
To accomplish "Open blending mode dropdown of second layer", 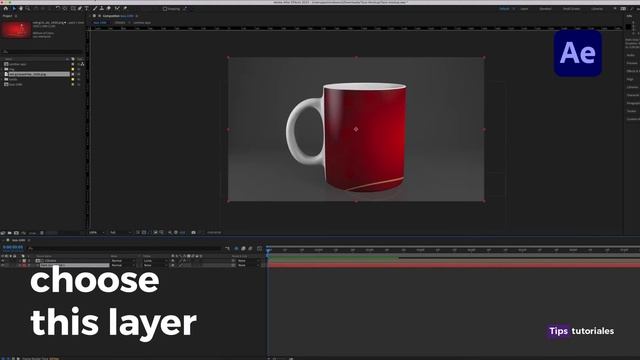I will [123, 265].
